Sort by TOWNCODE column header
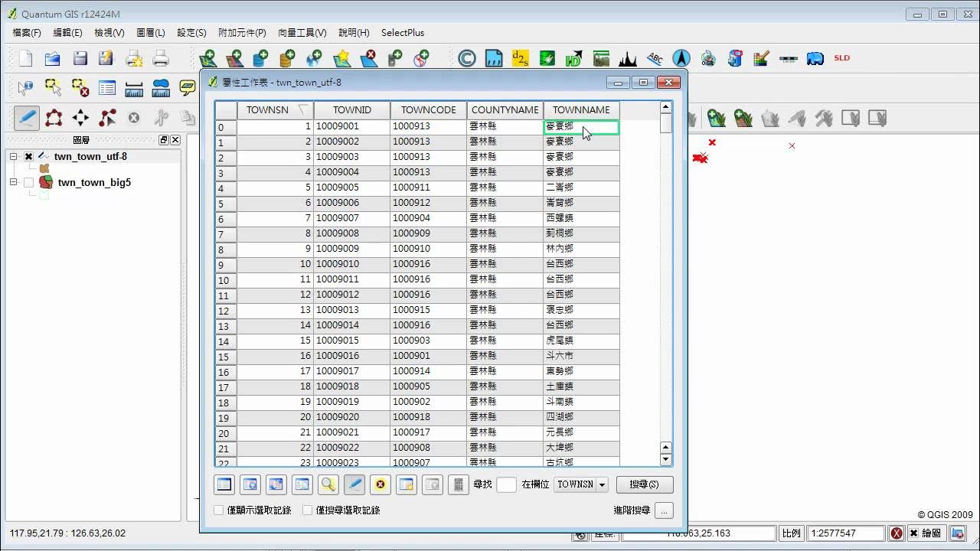This screenshot has height=551, width=980. [x=429, y=110]
